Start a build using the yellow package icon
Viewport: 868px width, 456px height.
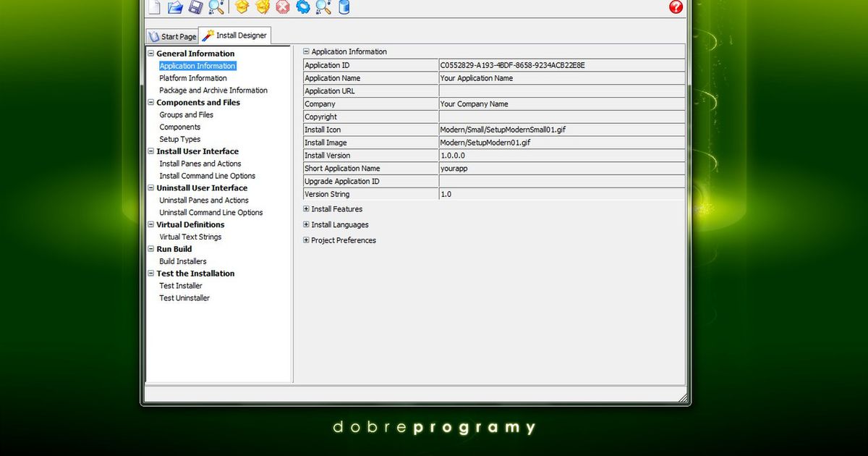coord(242,7)
